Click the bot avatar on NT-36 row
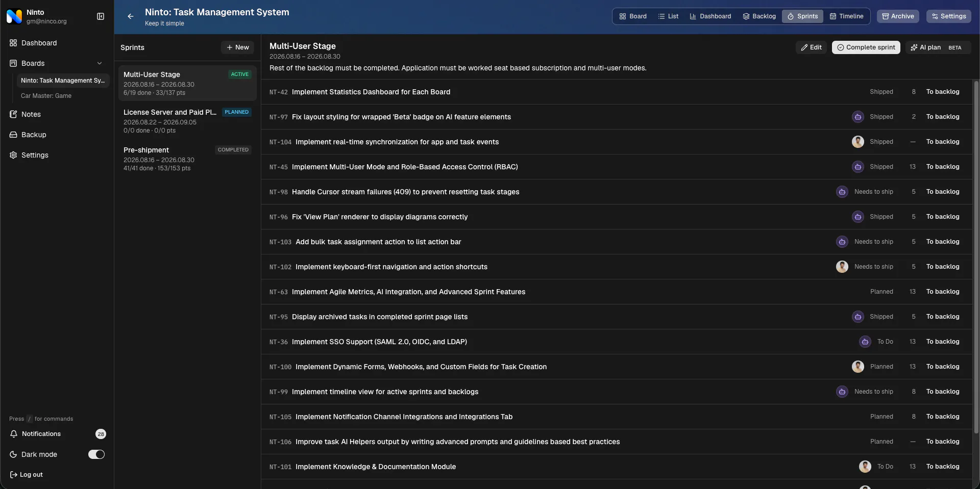 [x=865, y=342]
